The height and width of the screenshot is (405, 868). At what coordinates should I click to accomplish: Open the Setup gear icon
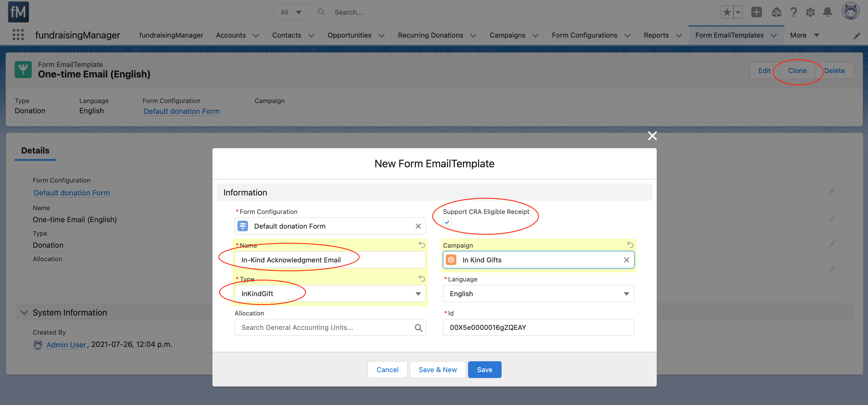click(810, 12)
